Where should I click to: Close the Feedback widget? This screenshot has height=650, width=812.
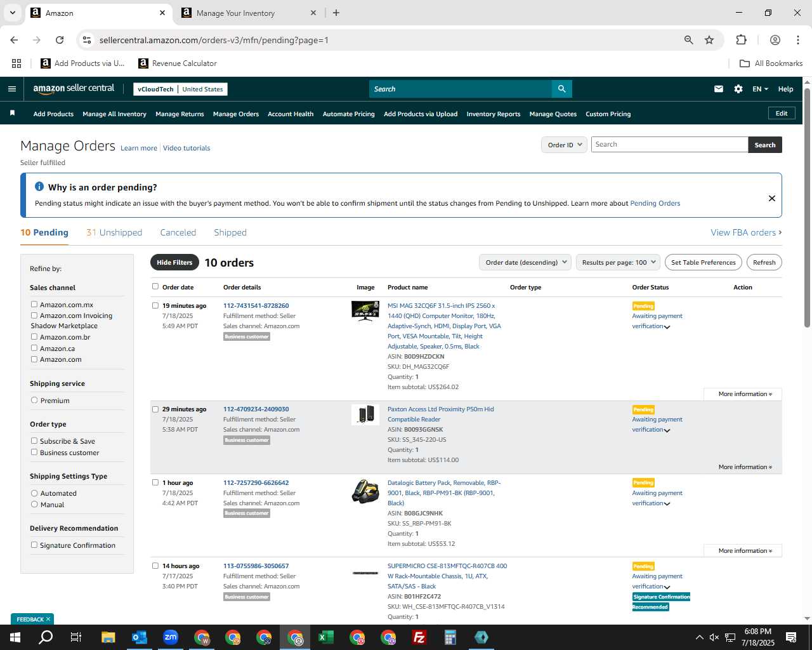click(48, 619)
